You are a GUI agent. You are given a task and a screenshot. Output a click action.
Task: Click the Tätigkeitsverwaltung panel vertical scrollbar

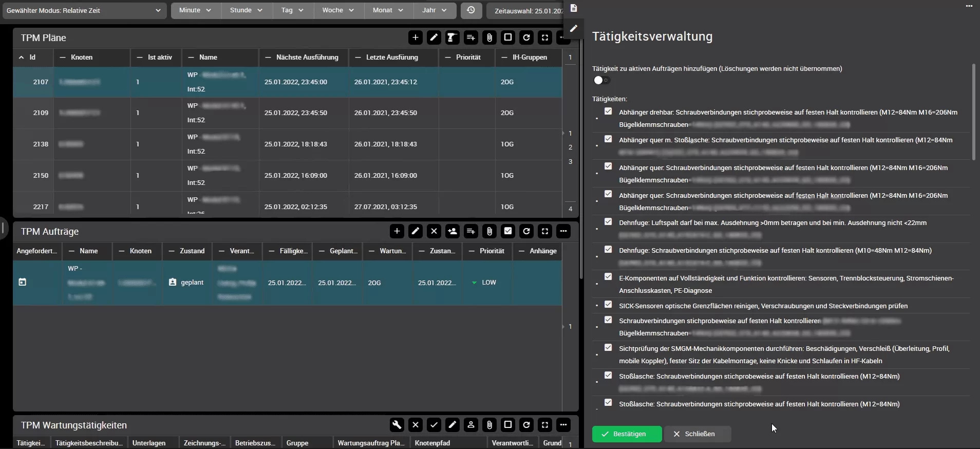(x=973, y=111)
